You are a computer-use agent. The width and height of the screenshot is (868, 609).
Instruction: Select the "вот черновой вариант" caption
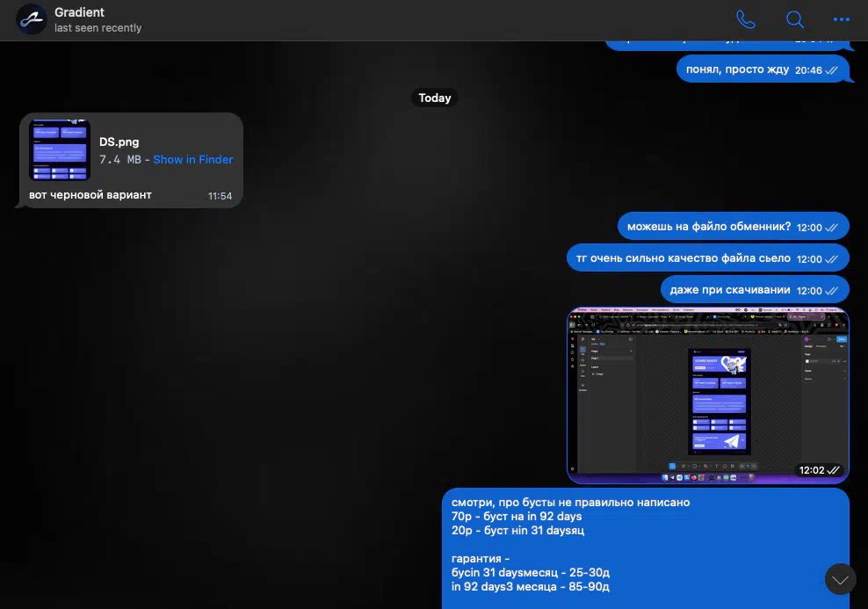pos(90,195)
